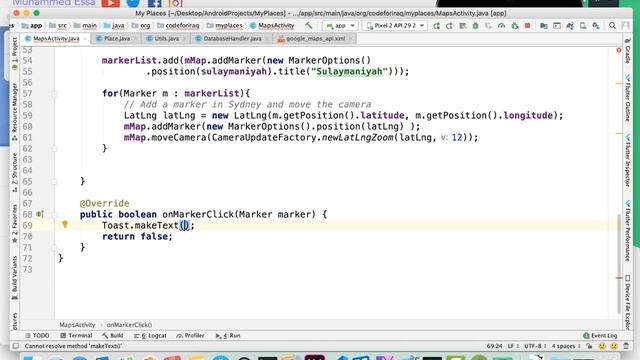Switch to the google_maps_api.xml tab
This screenshot has height=360, width=640.
(x=315, y=38)
